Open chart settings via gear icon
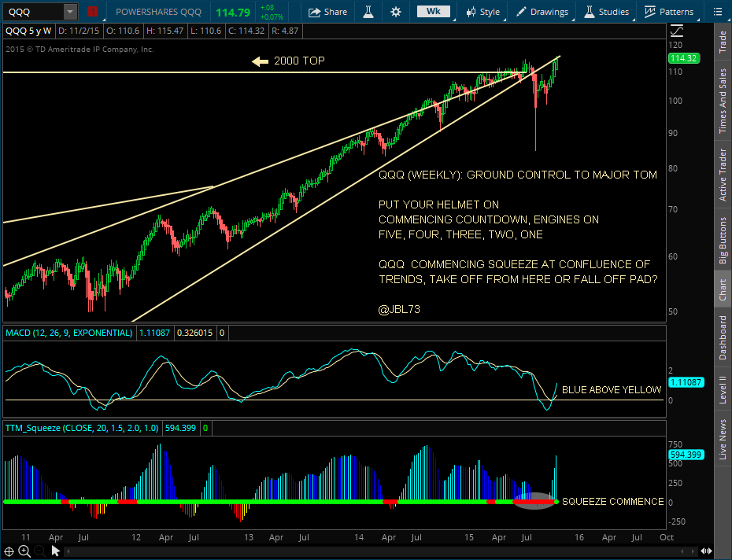Image resolution: width=732 pixels, height=560 pixels. (395, 12)
